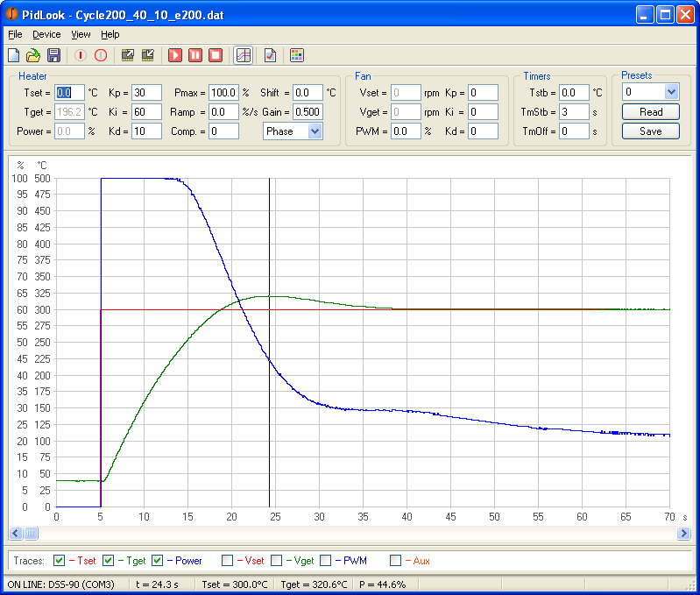
Task: Uncheck the Power trace checkbox
Action: tap(158, 560)
